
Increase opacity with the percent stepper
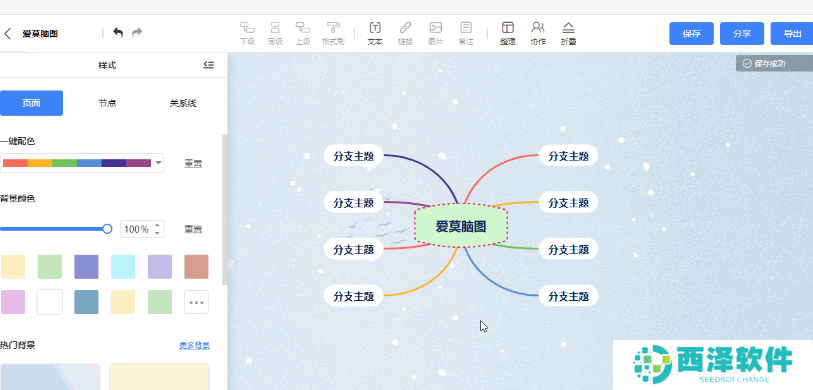[158, 225]
